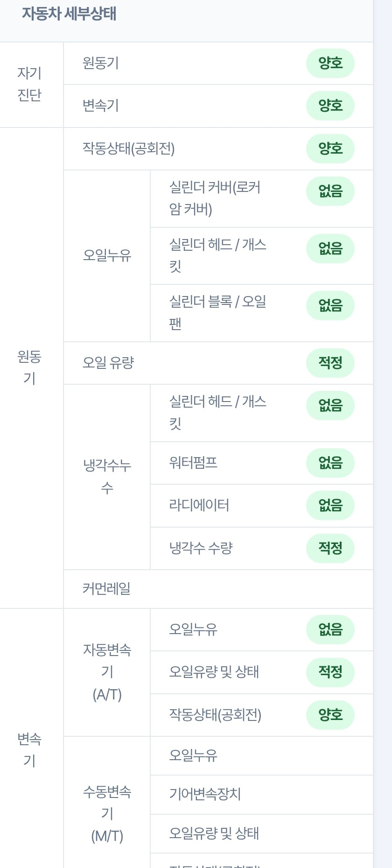The height and width of the screenshot is (868, 392).
Task: Select the 기어변속장치 row label
Action: pyautogui.click(x=205, y=794)
